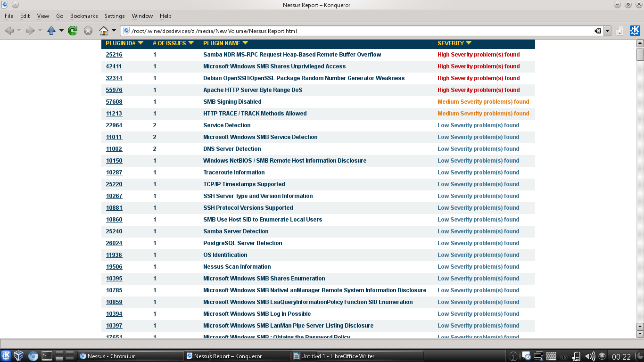Toggle sorting by # OF ISSUES column
The image size is (644, 362).
point(190,43)
